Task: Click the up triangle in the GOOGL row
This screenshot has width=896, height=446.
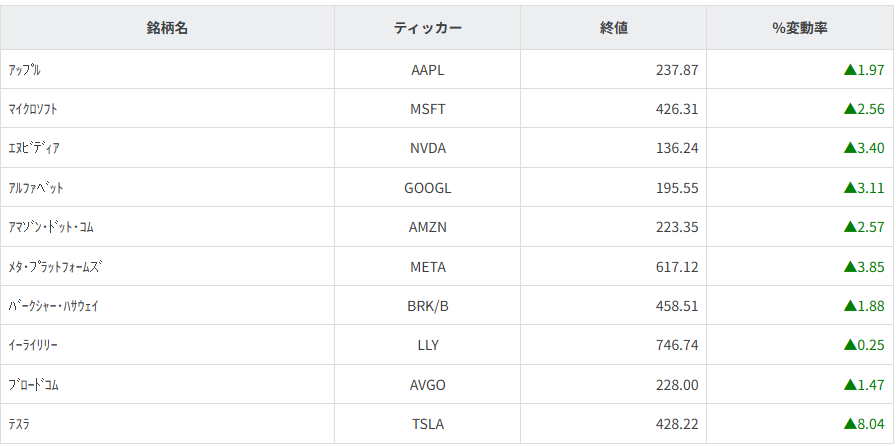Action: [x=849, y=188]
